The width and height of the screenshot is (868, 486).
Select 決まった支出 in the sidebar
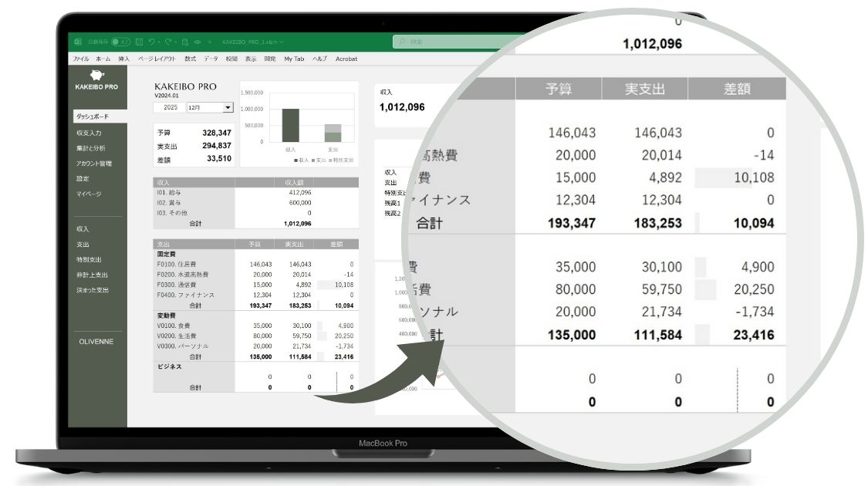coord(93,290)
